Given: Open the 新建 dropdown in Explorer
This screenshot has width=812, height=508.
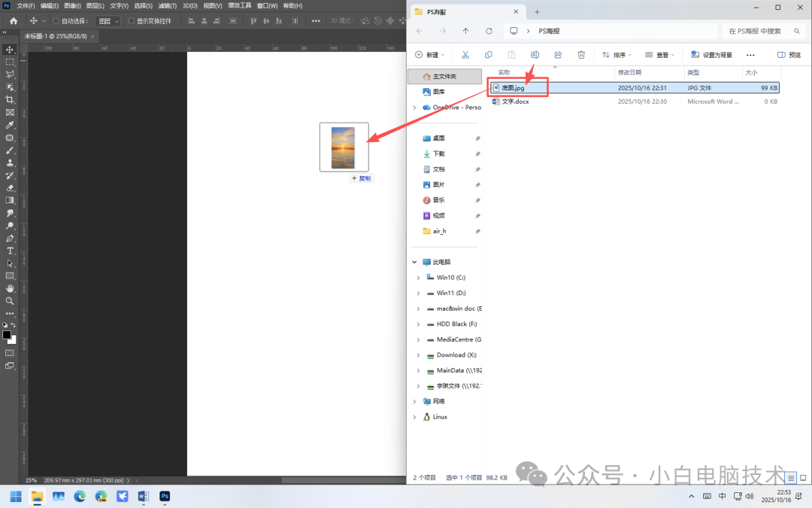Looking at the screenshot, I should 430,54.
